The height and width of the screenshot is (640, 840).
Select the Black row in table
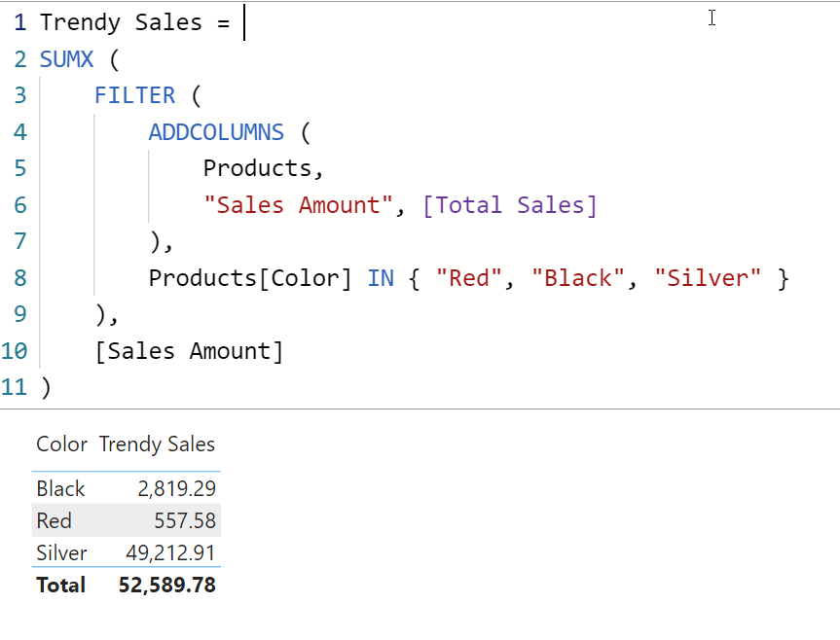click(x=127, y=488)
